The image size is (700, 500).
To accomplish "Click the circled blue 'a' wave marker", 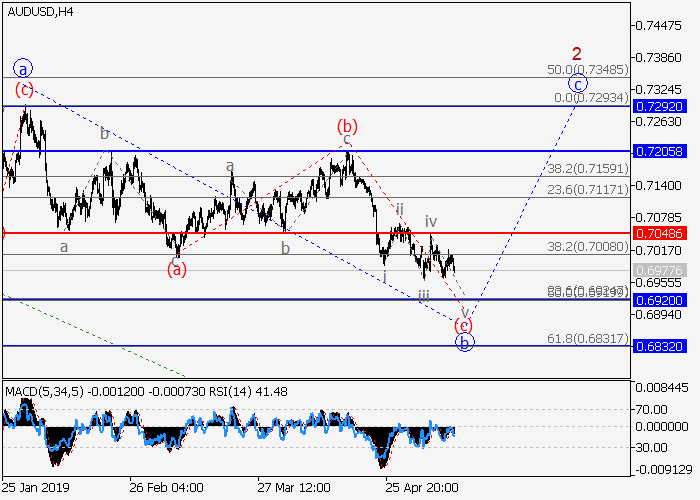I will coord(24,68).
